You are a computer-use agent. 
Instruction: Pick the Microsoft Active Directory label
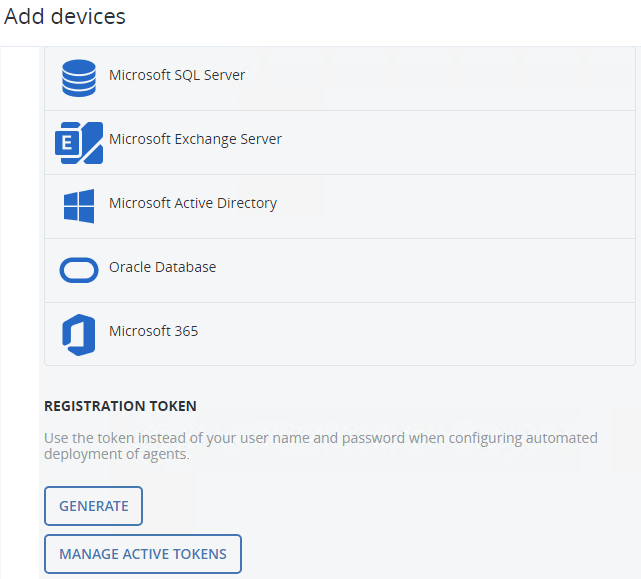pyautogui.click(x=193, y=203)
